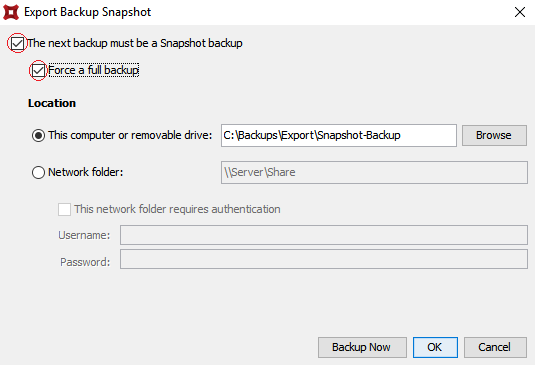
Task: Click the 'Location' section heading
Action: (52, 103)
